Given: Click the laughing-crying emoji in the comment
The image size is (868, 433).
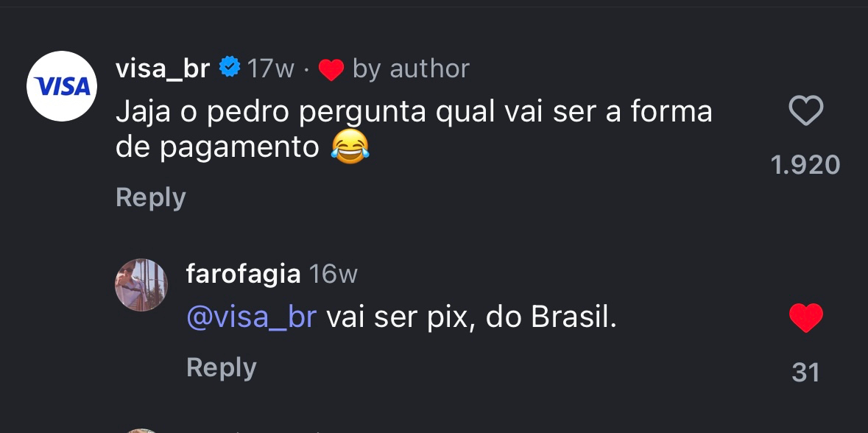Looking at the screenshot, I should click(349, 147).
